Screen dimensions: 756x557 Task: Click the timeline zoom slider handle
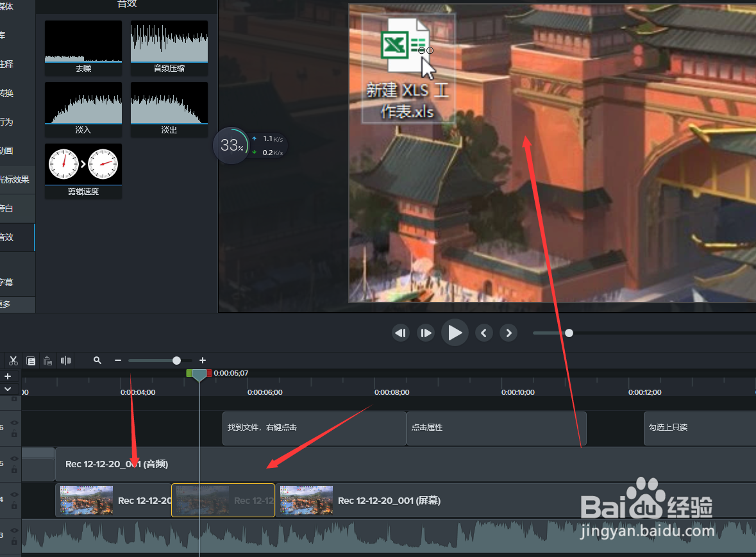[x=176, y=360]
